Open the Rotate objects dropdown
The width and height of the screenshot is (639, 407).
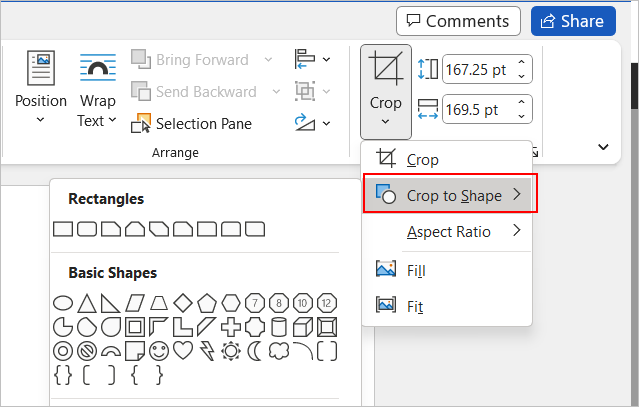click(312, 123)
